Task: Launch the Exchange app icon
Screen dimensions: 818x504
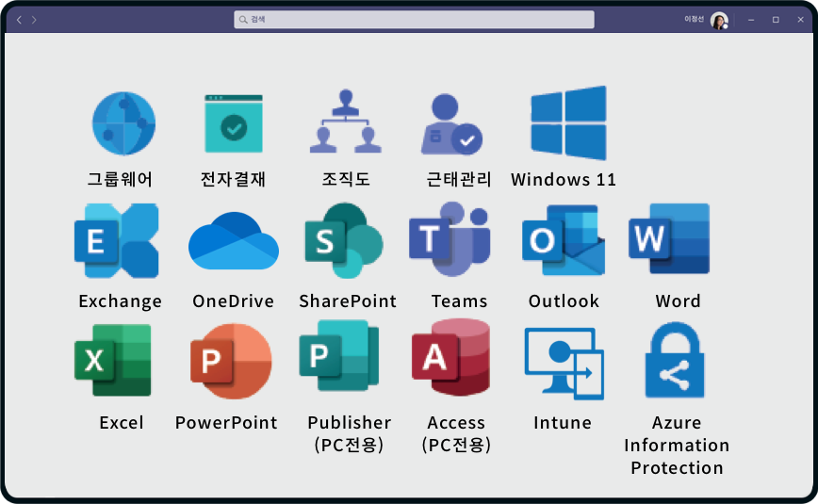Action: coord(117,241)
